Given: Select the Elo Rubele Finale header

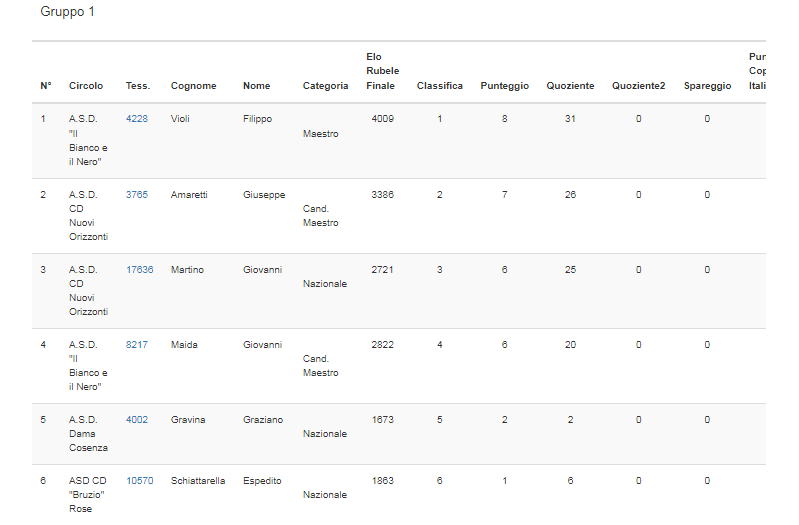Looking at the screenshot, I should coord(382,71).
